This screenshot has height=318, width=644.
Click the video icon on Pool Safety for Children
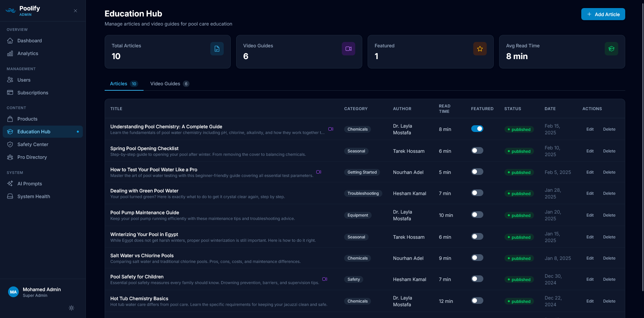point(325,279)
